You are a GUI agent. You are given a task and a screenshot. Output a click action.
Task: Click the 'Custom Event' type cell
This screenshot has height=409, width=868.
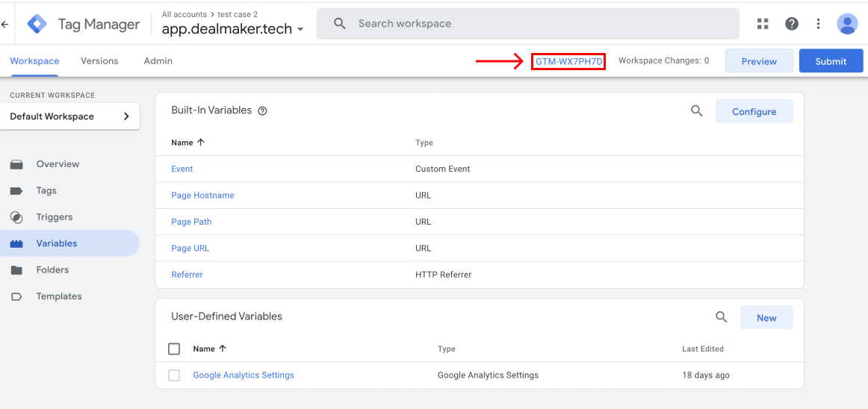point(443,169)
